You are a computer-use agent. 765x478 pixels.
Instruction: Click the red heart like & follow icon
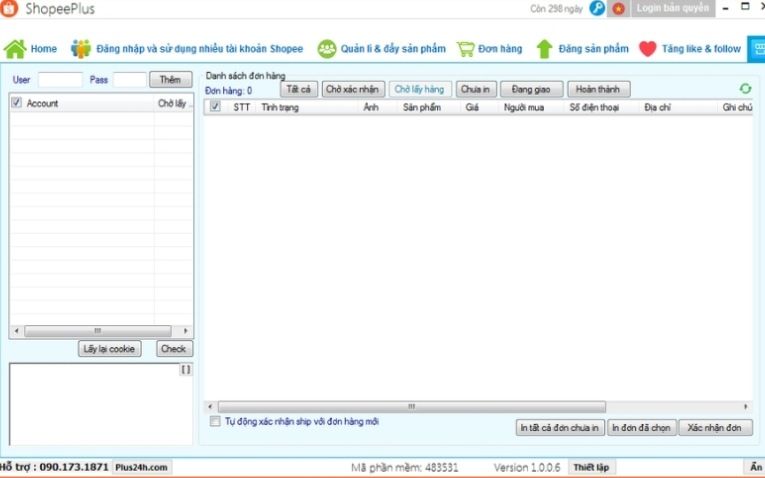pyautogui.click(x=647, y=49)
